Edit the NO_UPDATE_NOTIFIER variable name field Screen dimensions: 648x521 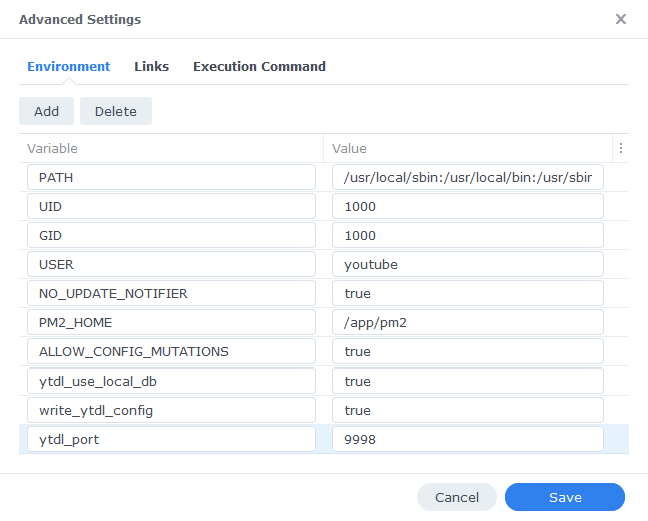click(x=172, y=293)
